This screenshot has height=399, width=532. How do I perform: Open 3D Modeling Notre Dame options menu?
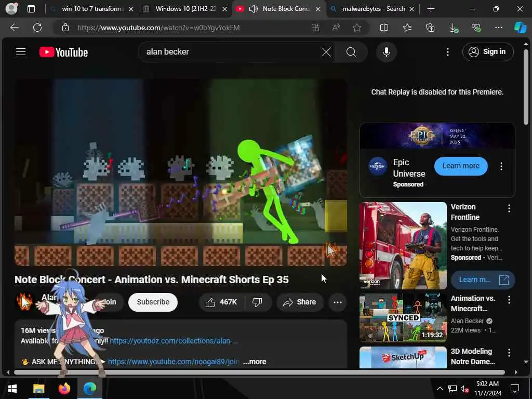(509, 353)
